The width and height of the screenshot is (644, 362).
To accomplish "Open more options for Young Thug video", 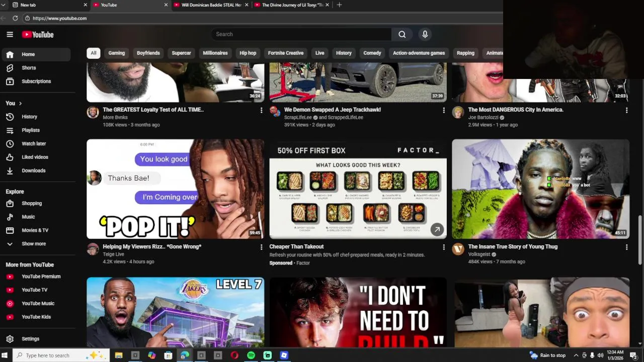I will (626, 247).
